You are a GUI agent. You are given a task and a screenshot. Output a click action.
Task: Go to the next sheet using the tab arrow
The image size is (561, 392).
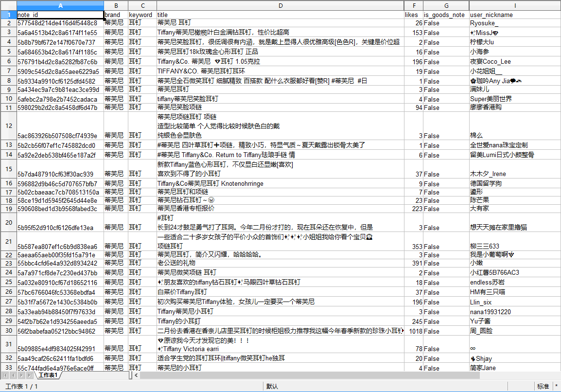tap(21, 375)
